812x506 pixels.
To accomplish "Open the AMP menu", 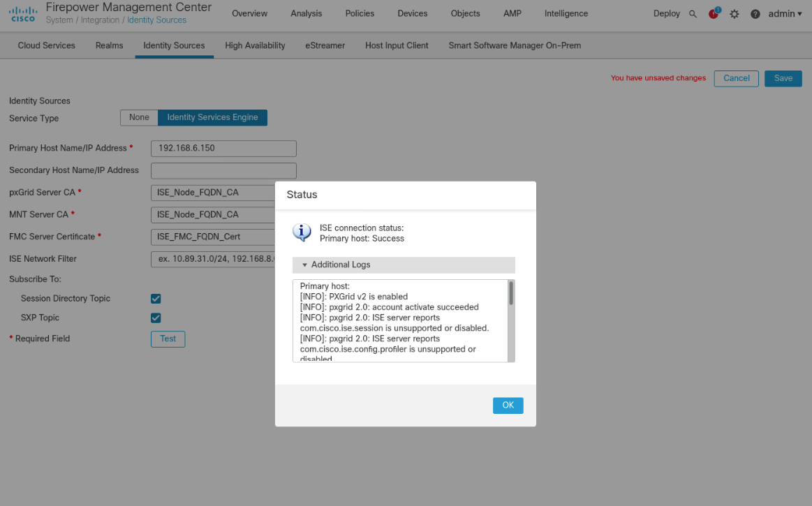I will pyautogui.click(x=512, y=13).
